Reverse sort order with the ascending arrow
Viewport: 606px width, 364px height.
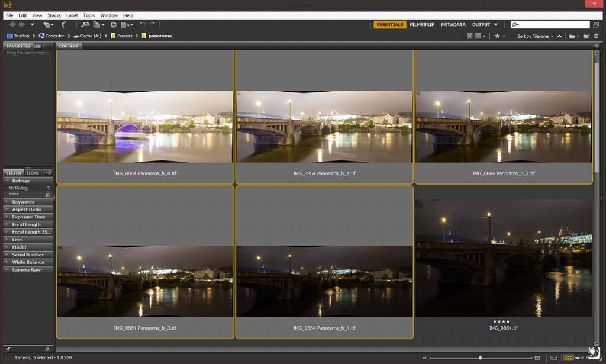559,36
